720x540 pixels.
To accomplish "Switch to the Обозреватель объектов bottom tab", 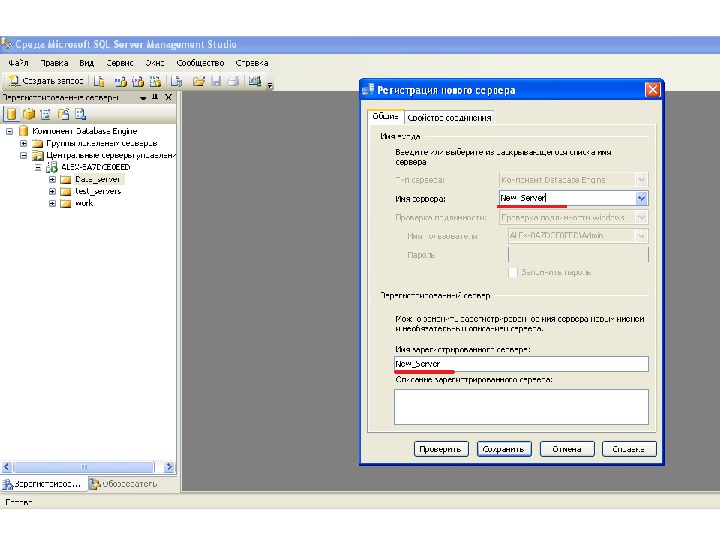I will pyautogui.click(x=124, y=484).
